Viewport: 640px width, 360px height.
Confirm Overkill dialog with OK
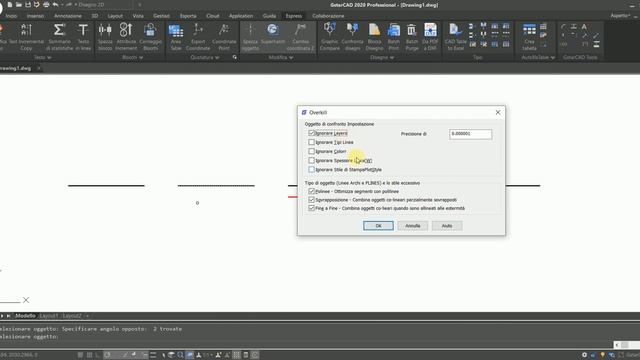[x=378, y=226]
